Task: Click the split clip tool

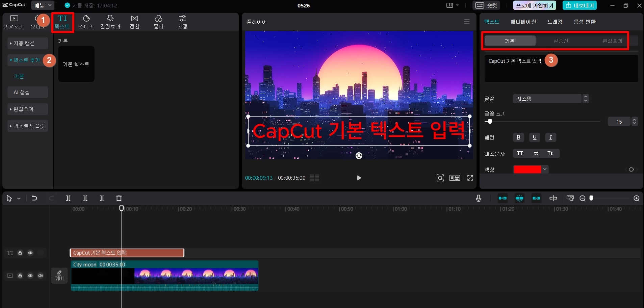Action: [68, 198]
